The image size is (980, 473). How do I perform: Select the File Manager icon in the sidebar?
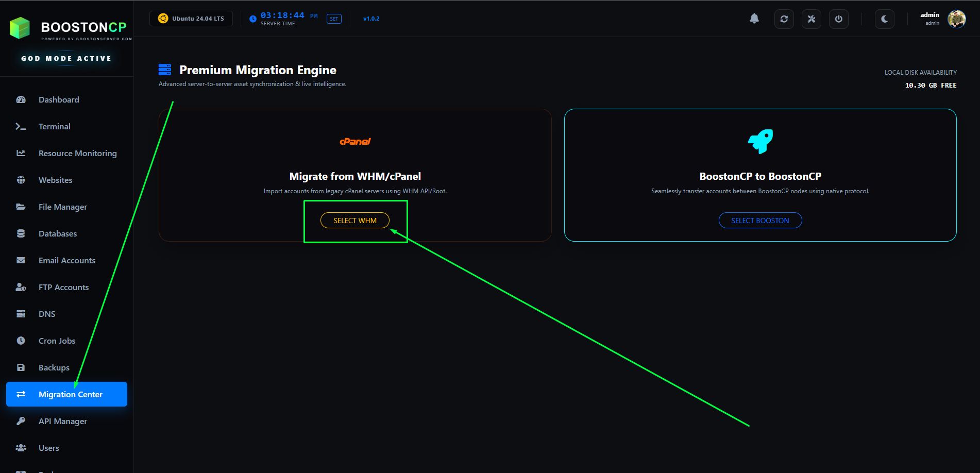click(21, 207)
